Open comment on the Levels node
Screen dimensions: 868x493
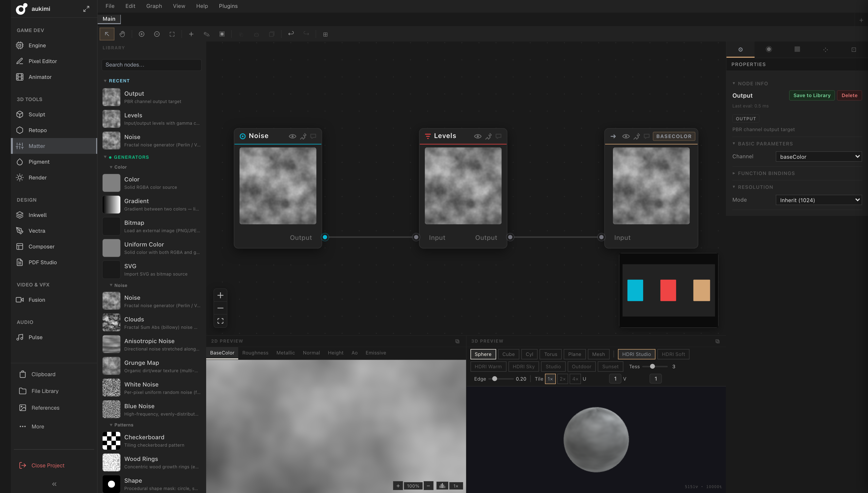(499, 136)
